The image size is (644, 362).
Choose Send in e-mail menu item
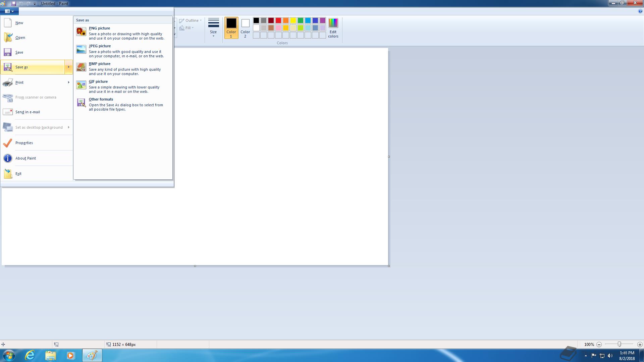(37, 112)
